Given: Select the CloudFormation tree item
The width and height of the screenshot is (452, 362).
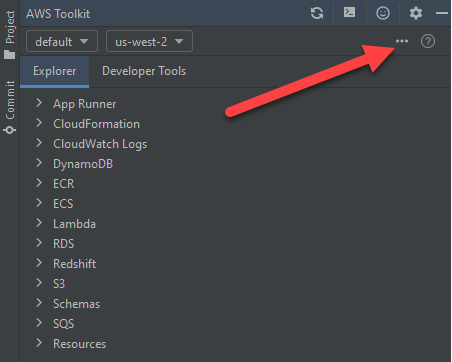Looking at the screenshot, I should [96, 124].
